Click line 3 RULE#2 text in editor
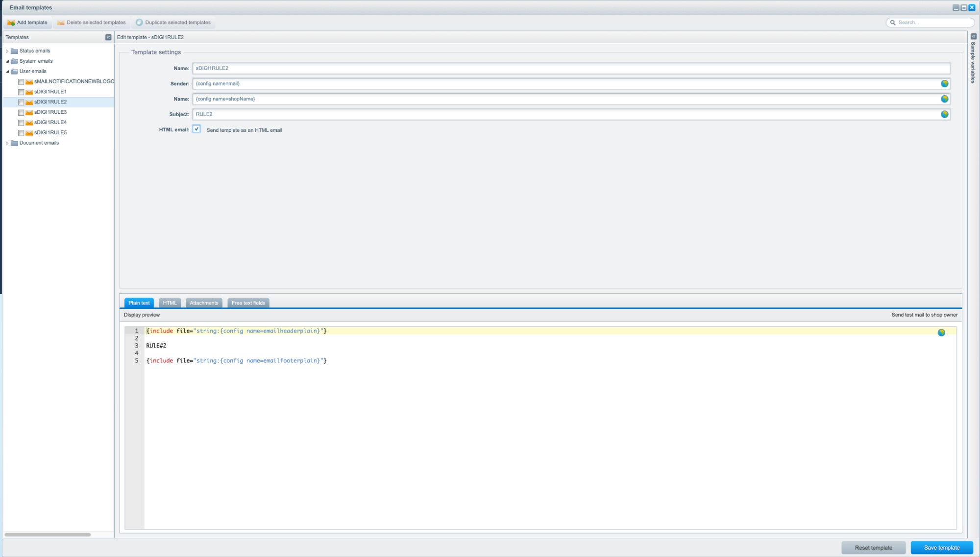 tap(156, 346)
